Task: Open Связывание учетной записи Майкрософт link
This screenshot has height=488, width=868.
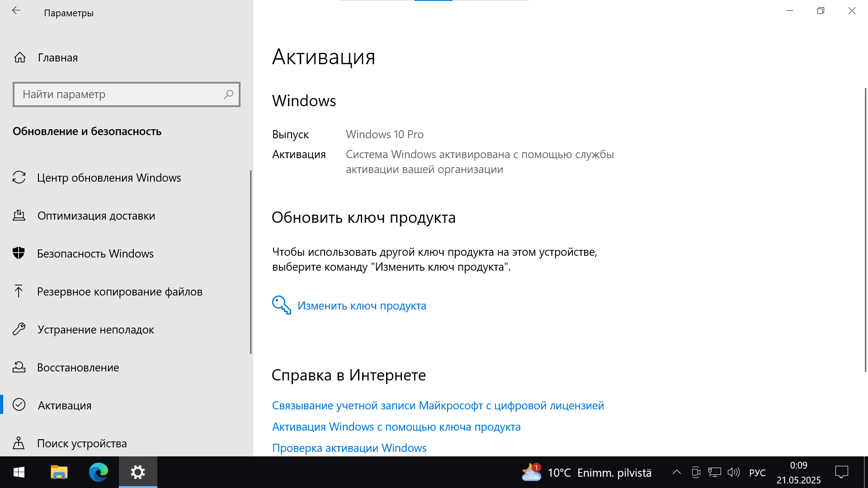Action: click(x=438, y=405)
